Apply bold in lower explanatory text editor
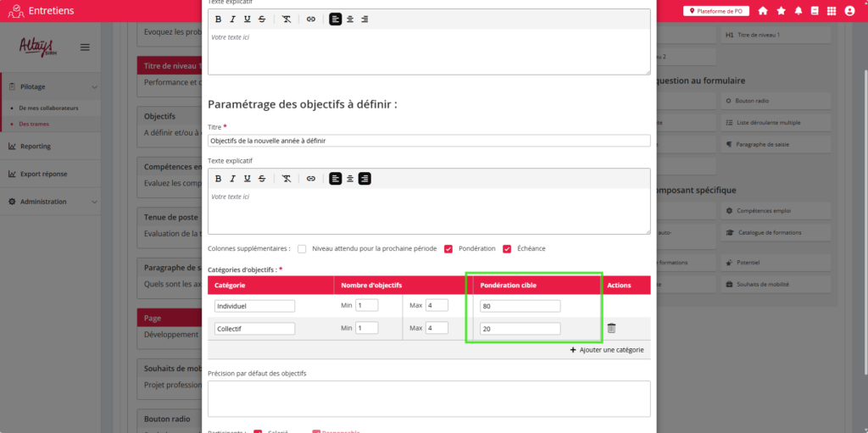 (x=218, y=179)
